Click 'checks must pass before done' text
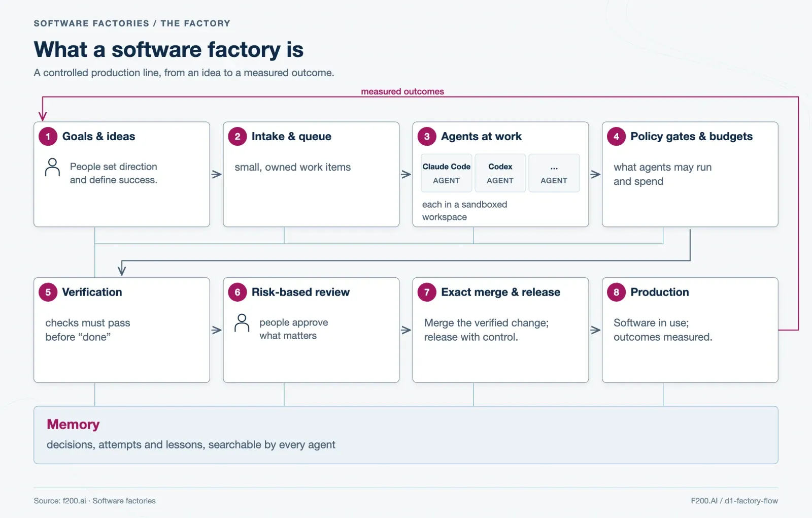 pos(88,330)
